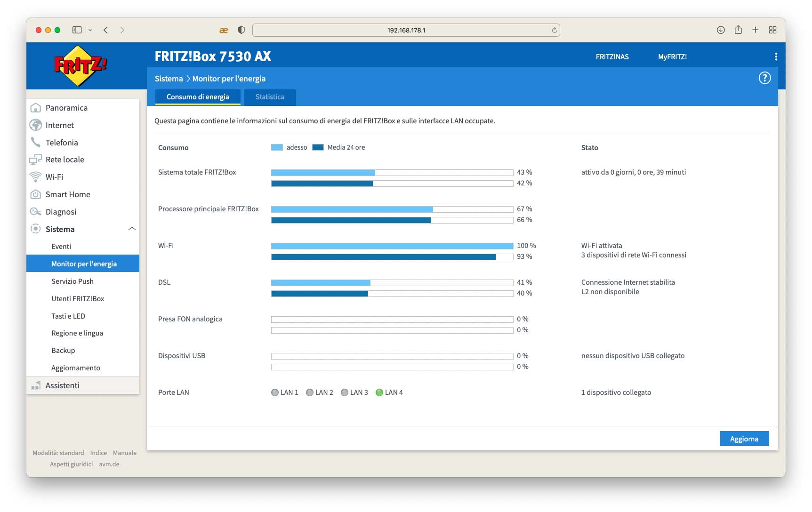Click '3 dispositivi di rete Wi-Fi connessi' text

coord(634,255)
